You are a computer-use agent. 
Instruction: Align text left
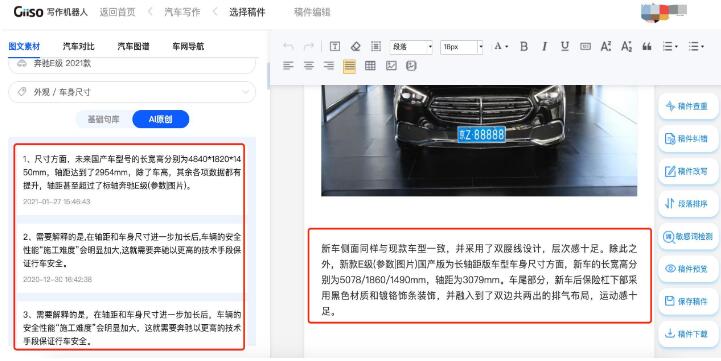pyautogui.click(x=288, y=66)
